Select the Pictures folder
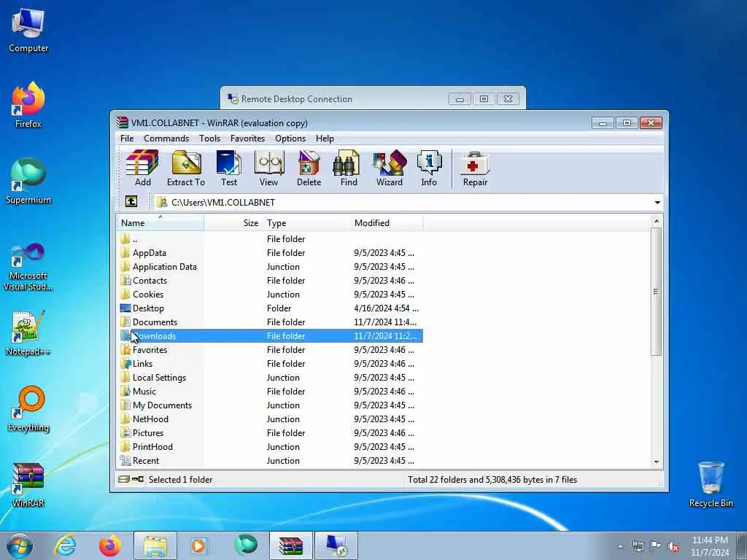The height and width of the screenshot is (560, 747). pyautogui.click(x=270, y=433)
